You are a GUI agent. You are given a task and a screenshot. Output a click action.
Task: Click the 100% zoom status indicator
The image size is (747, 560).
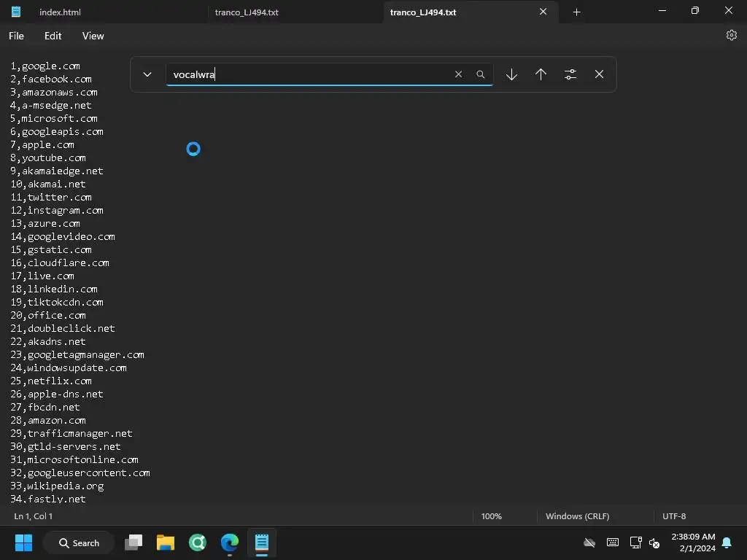(x=491, y=516)
